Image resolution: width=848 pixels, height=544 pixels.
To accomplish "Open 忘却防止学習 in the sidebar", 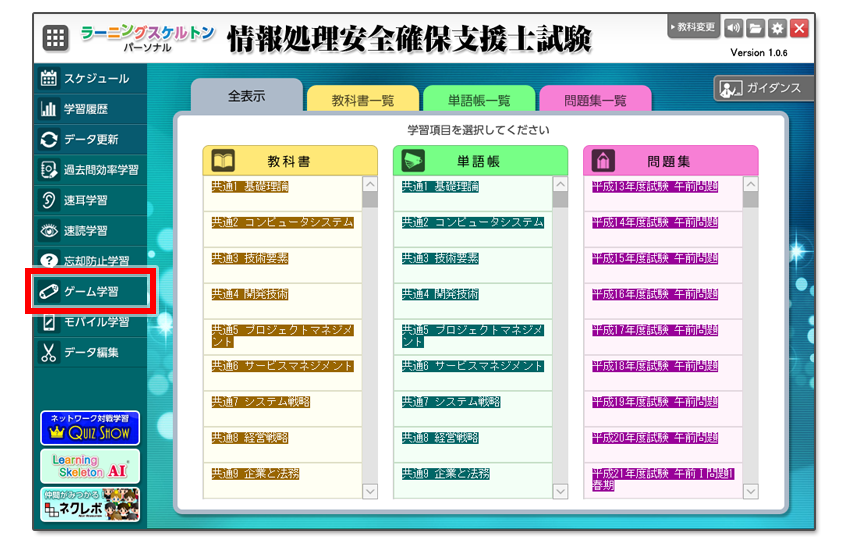I will pyautogui.click(x=91, y=260).
